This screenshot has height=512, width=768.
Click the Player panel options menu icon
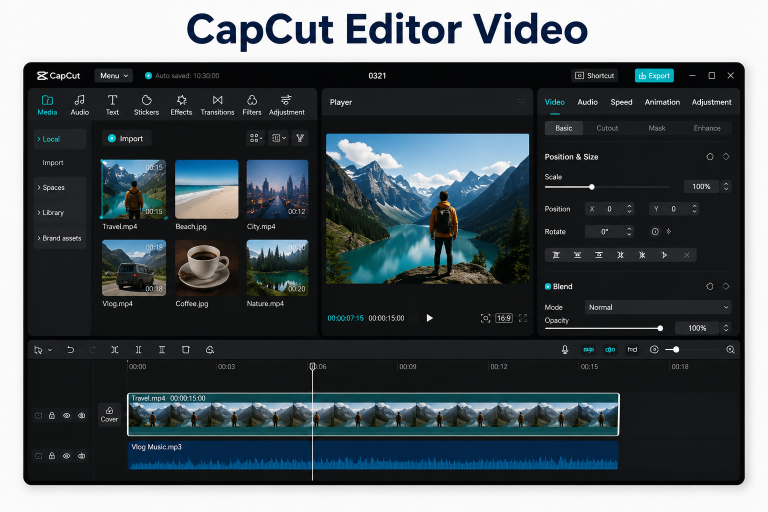pos(522,102)
